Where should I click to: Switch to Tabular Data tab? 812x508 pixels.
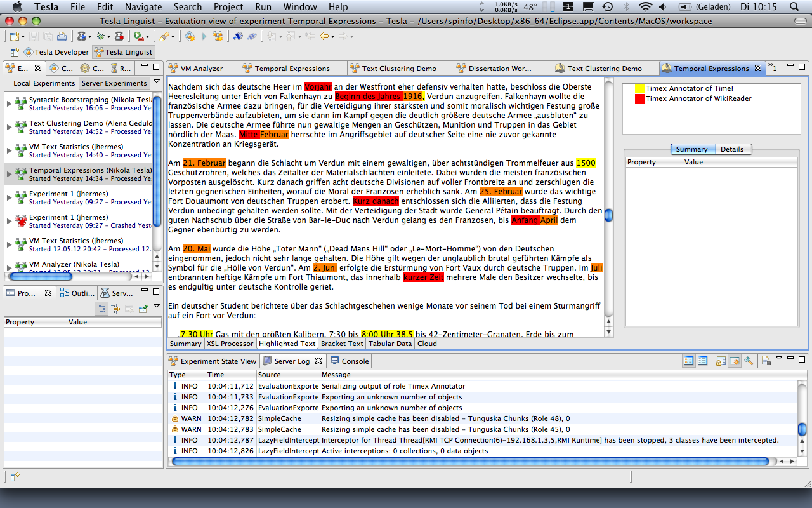[390, 344]
